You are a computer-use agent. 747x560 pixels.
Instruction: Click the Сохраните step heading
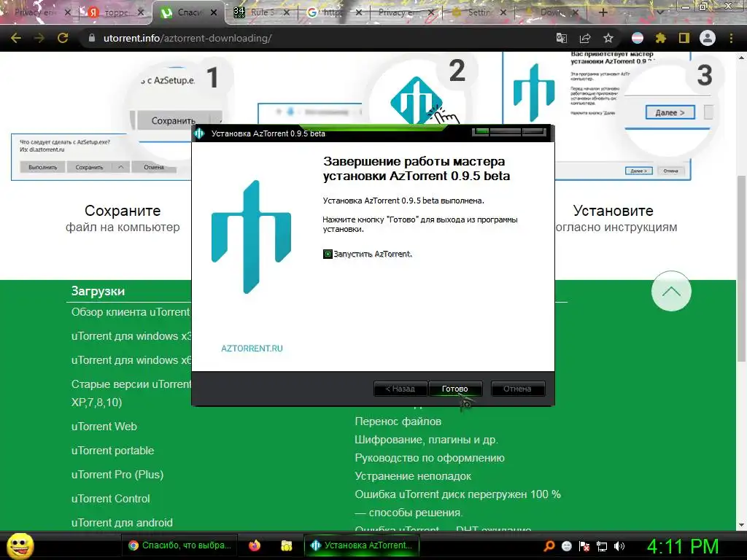pos(123,211)
